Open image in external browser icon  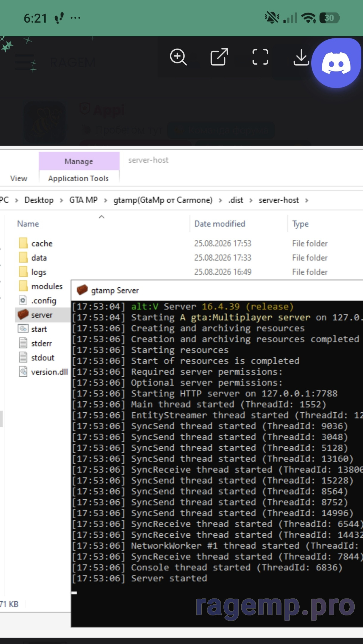point(219,57)
